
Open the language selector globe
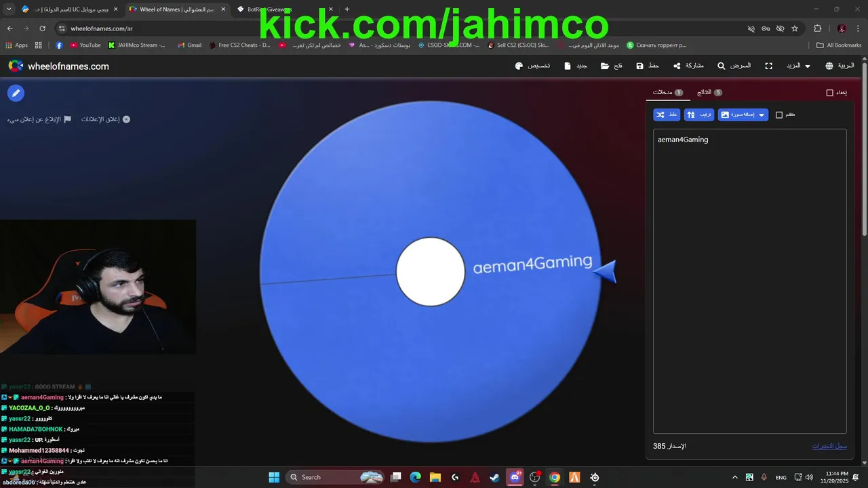pyautogui.click(x=829, y=66)
